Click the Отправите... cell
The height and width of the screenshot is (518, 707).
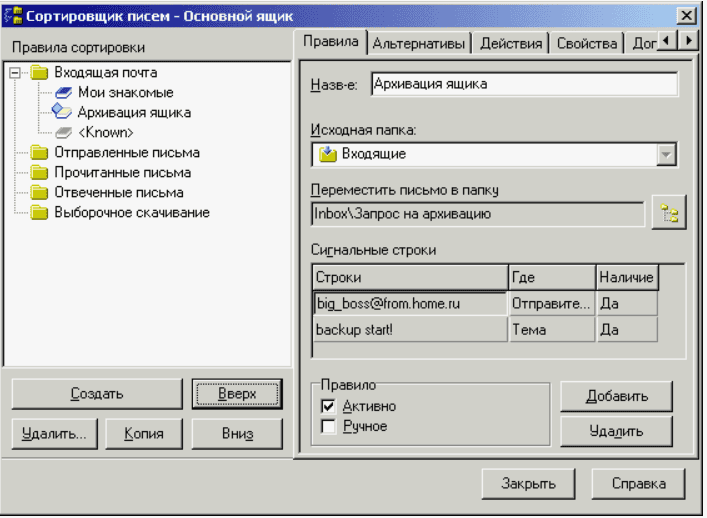(552, 303)
